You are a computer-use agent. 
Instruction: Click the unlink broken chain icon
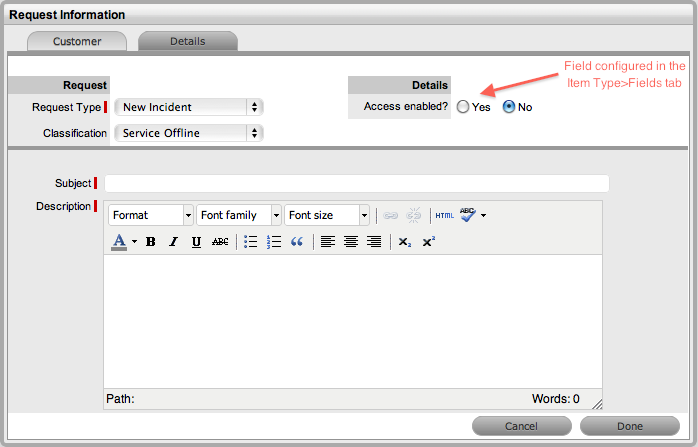coord(414,215)
